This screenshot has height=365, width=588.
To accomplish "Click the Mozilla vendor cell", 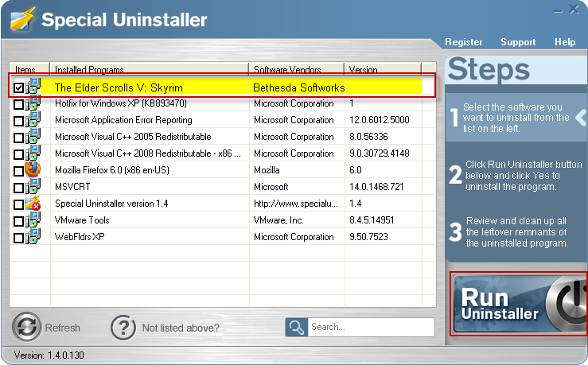I will click(267, 170).
